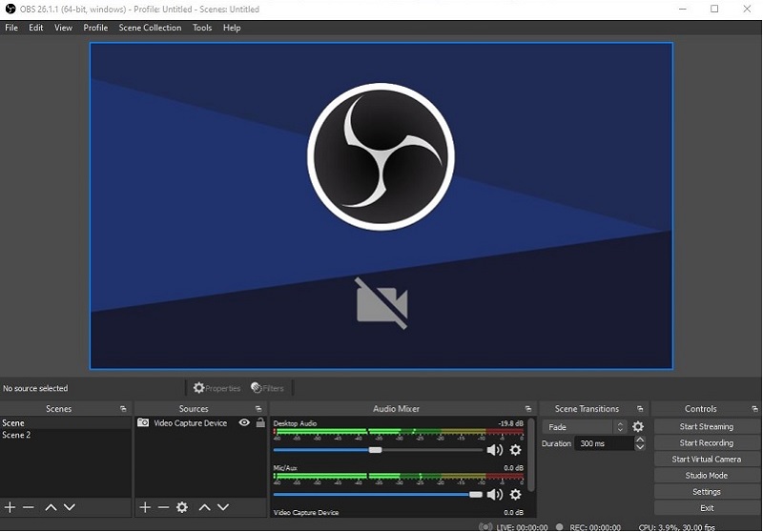Click the CPU: 3.9%, 30.00 fps status
The image size is (763, 532).
(677, 527)
